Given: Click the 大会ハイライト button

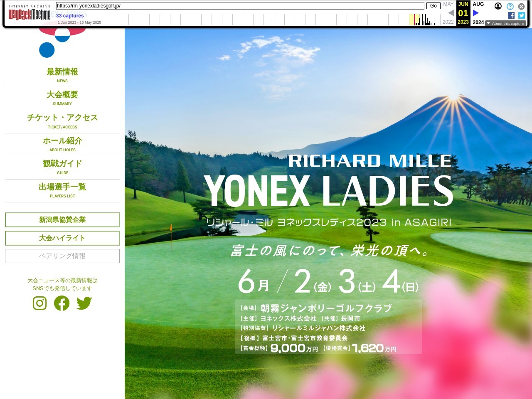Looking at the screenshot, I should point(62,238).
